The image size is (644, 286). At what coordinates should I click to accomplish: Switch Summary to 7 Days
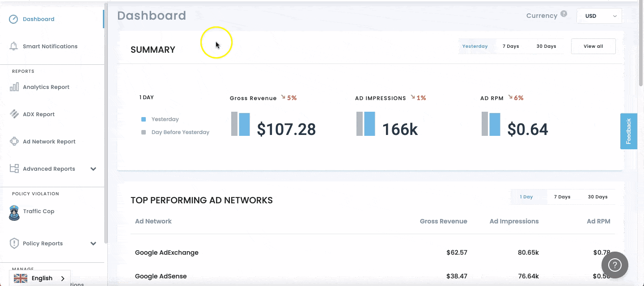(510, 46)
